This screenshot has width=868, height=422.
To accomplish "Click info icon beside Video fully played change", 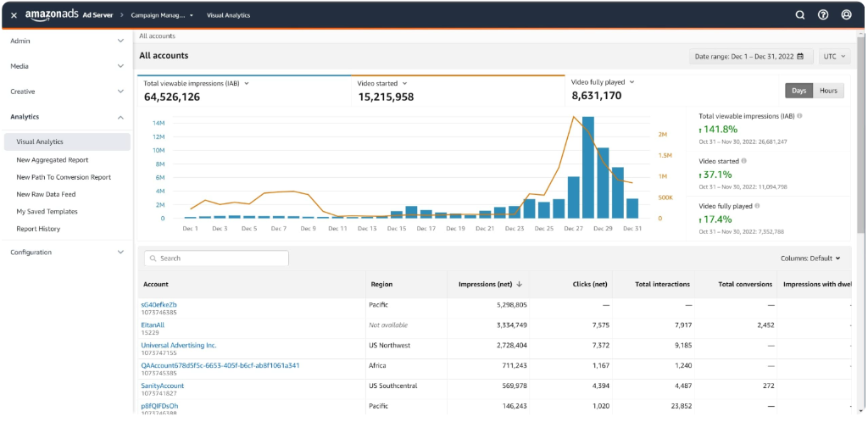I will 757,206.
